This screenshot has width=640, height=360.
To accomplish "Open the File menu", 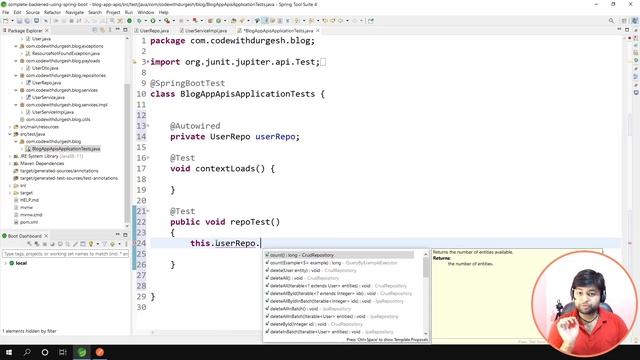I will [x=6, y=12].
